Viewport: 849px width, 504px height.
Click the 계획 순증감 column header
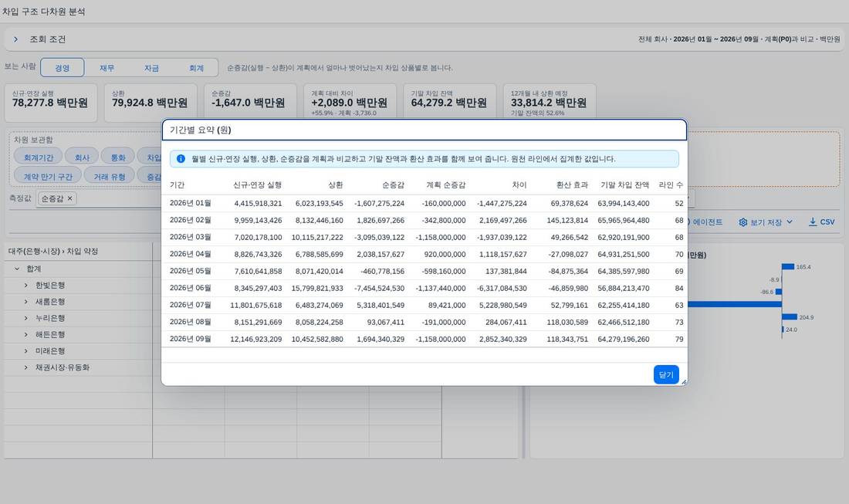coord(445,184)
